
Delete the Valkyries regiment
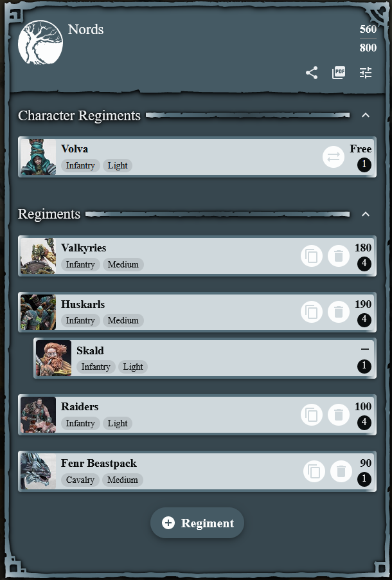coord(339,256)
